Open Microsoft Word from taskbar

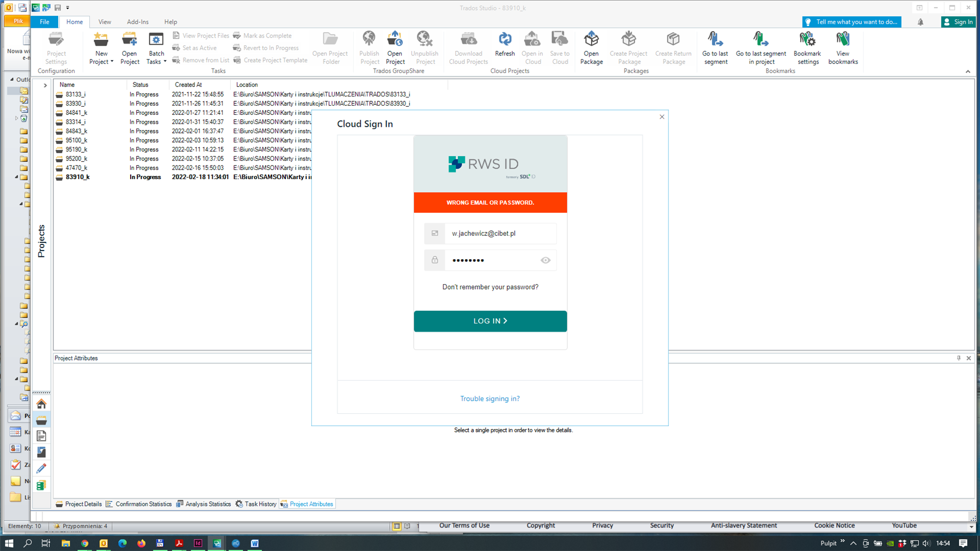pyautogui.click(x=254, y=543)
